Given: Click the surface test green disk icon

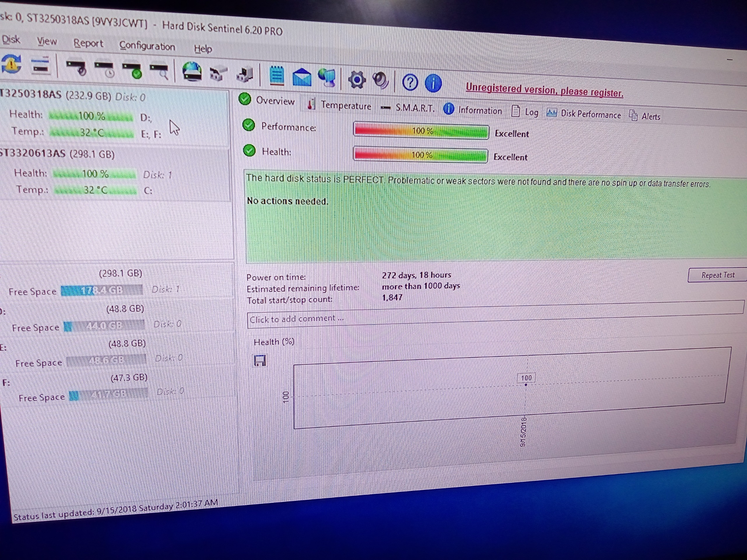Looking at the screenshot, I should 132,71.
